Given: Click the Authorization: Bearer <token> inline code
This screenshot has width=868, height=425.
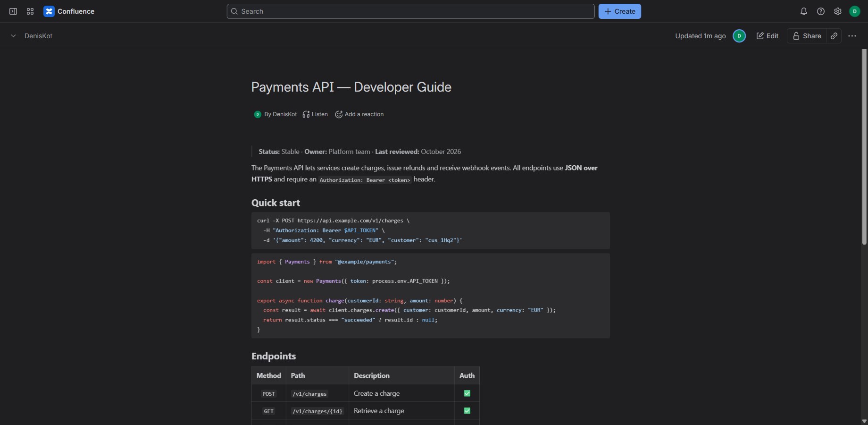Looking at the screenshot, I should pyautogui.click(x=365, y=180).
